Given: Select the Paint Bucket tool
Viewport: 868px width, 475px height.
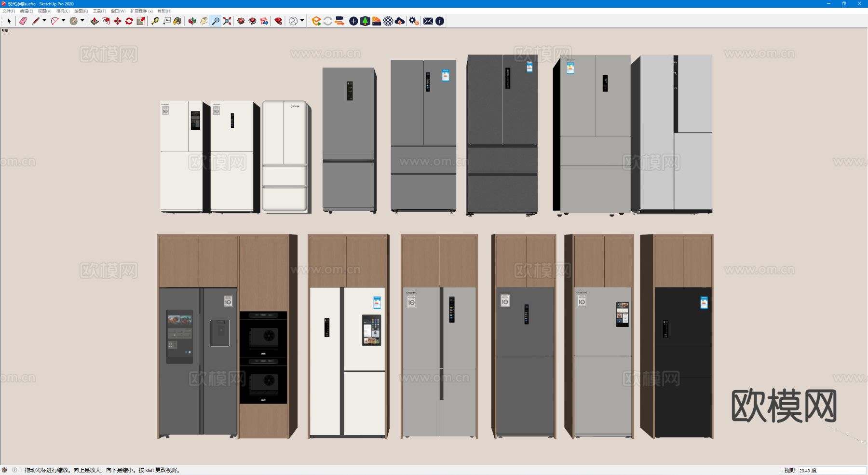Looking at the screenshot, I should 178,21.
